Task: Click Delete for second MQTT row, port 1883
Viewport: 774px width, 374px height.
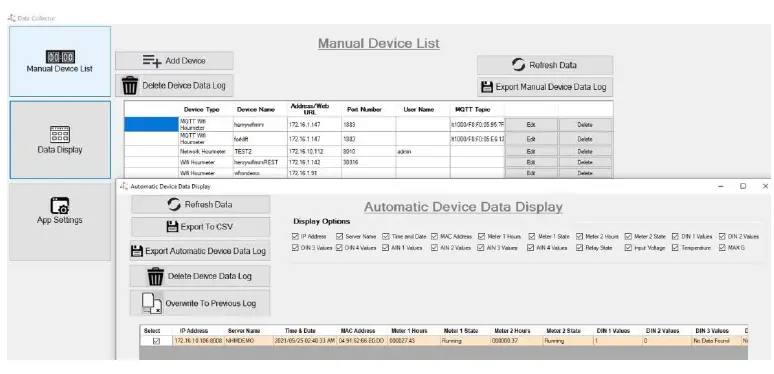Action: (585, 139)
